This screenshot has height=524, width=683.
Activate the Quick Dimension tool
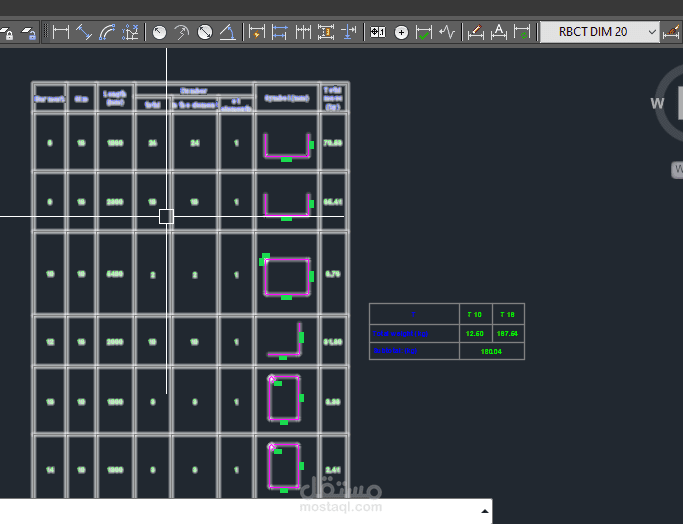257,32
